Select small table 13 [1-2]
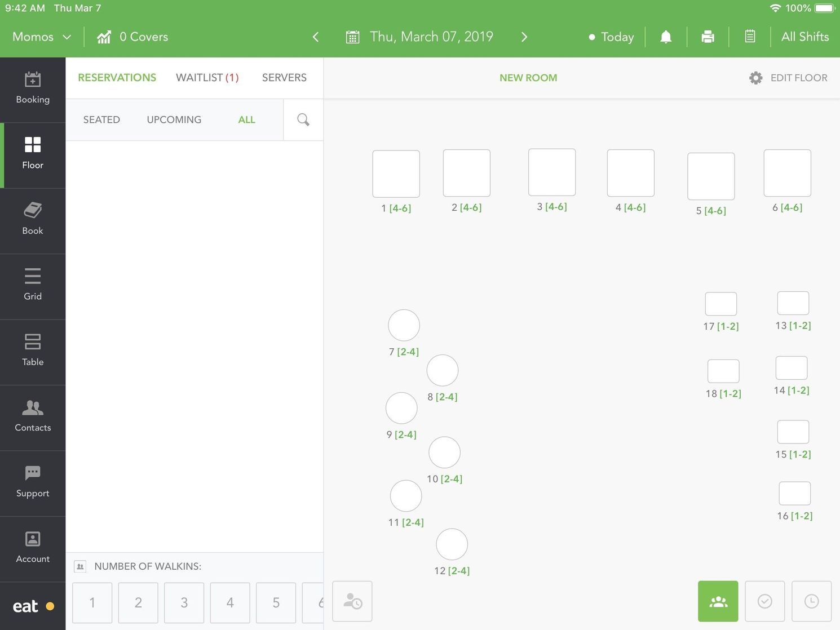 click(x=793, y=303)
